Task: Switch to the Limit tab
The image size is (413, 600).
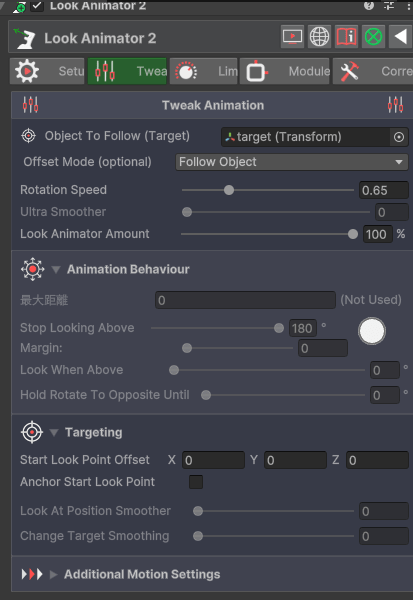Action: tap(204, 71)
